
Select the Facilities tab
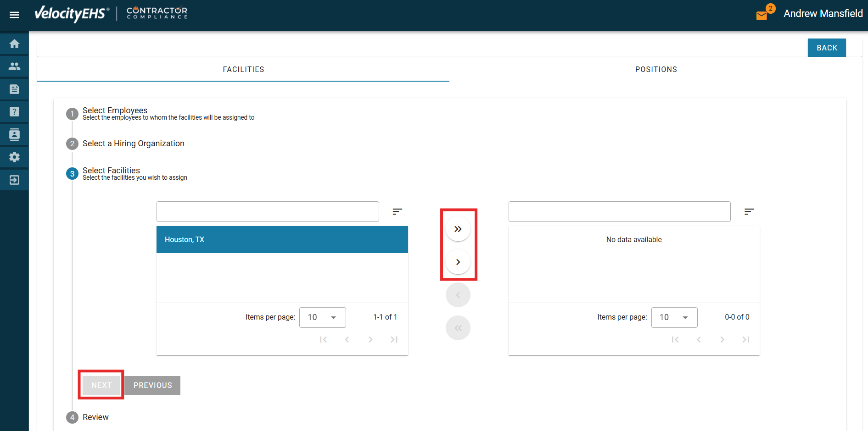(243, 70)
